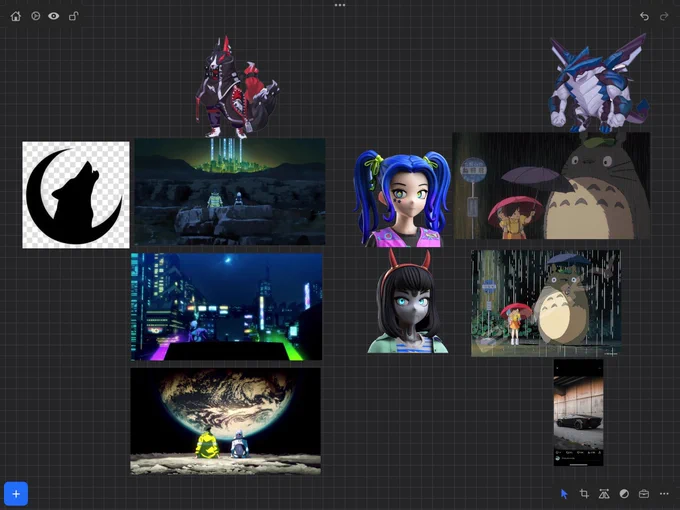Open the toolbox briefcase icon
The height and width of the screenshot is (510, 680).
[x=644, y=494]
